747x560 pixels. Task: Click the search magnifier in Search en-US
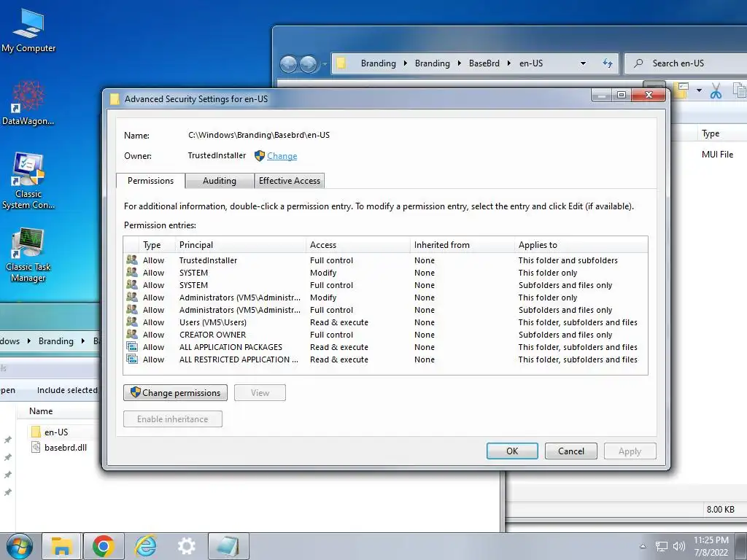coord(638,63)
